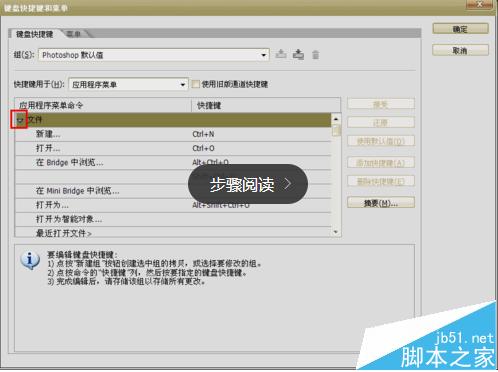Click the 接受 button
498x372 pixels.
pos(381,105)
